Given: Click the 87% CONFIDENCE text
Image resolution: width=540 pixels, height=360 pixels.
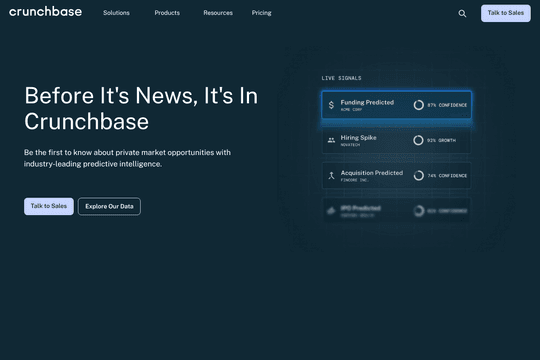Looking at the screenshot, I should point(447,105).
